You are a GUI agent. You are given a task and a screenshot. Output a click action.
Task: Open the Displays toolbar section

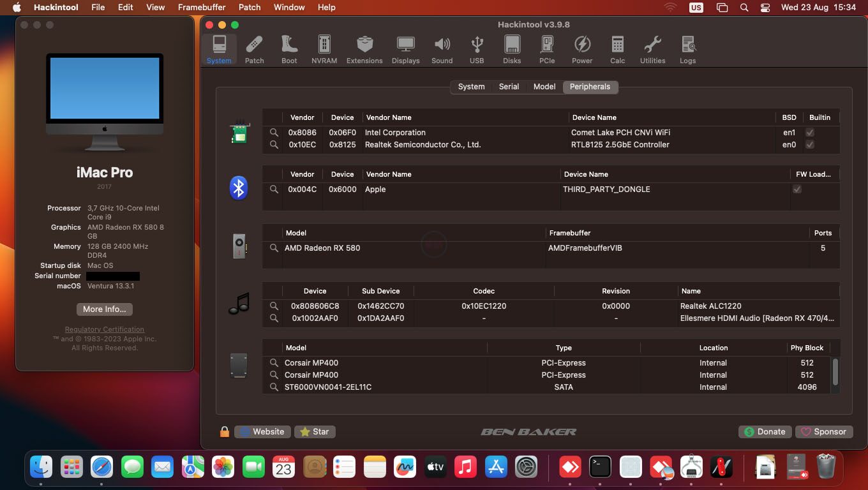pyautogui.click(x=405, y=50)
